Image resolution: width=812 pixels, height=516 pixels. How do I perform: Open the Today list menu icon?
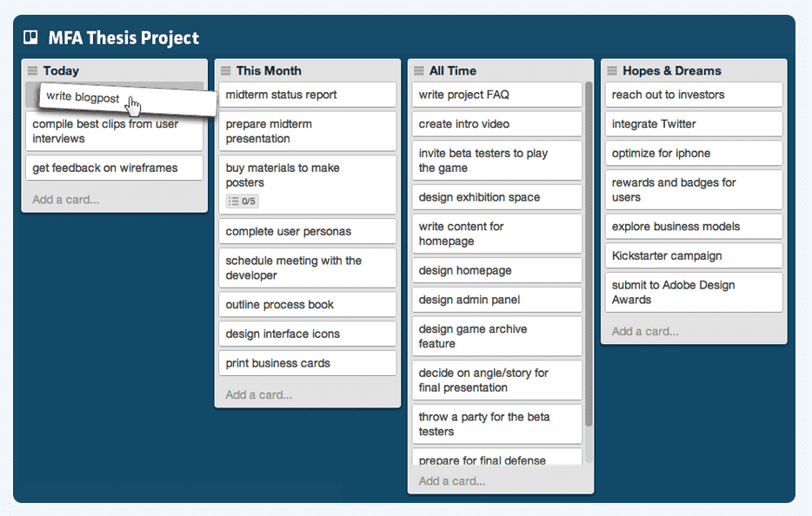pyautogui.click(x=33, y=71)
